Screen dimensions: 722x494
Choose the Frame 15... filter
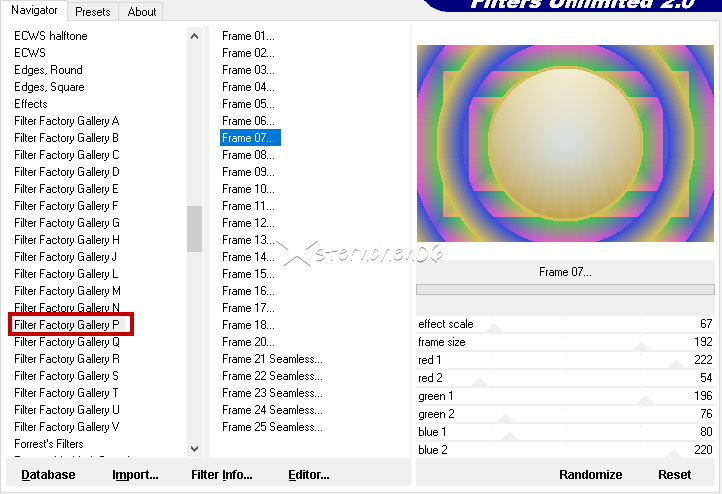pos(248,274)
